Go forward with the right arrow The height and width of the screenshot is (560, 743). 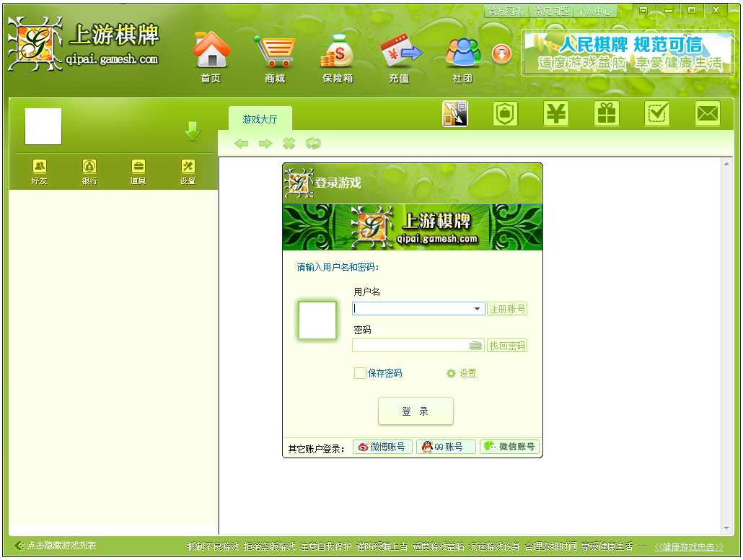(x=265, y=143)
